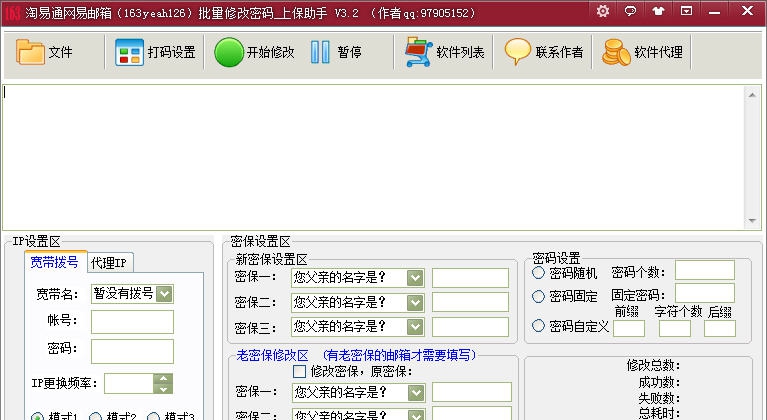Click 联系作者 speech bubble icon
Image resolution: width=767 pixels, height=420 pixels.
(518, 52)
